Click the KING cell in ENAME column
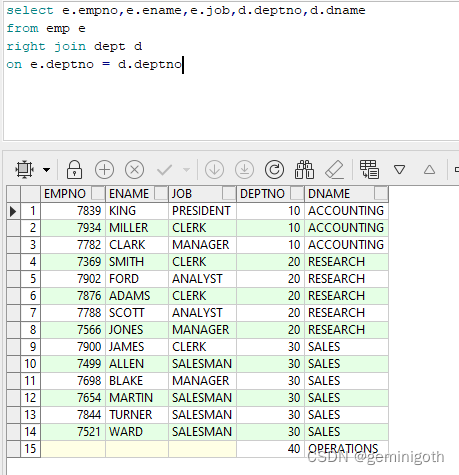The image size is (459, 475). (x=137, y=211)
